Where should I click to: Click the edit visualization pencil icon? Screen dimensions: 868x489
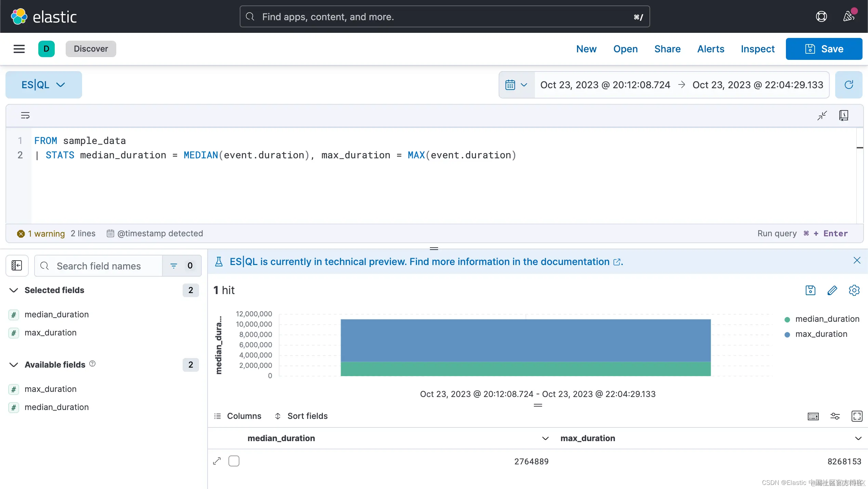click(x=832, y=290)
